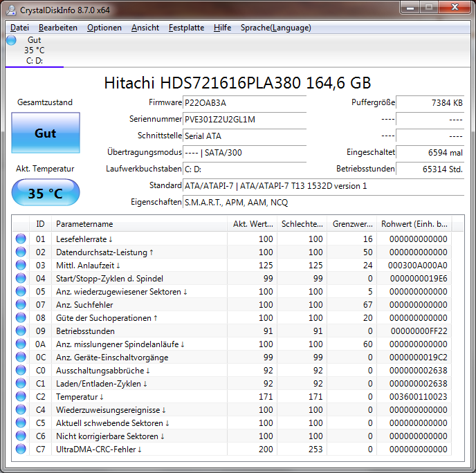Open the Ansicht menu
The width and height of the screenshot is (476, 473).
pos(145,28)
